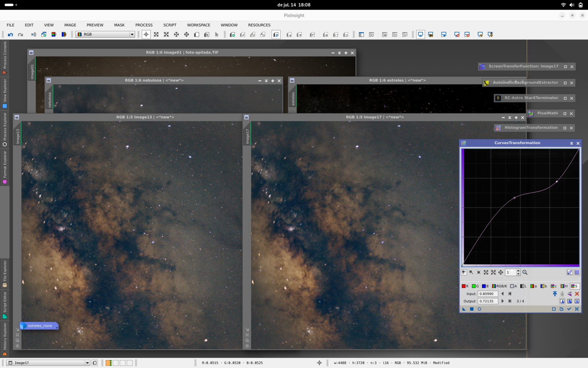Click the Zoom In toolbar icon
The image size is (588, 368).
(x=156, y=34)
